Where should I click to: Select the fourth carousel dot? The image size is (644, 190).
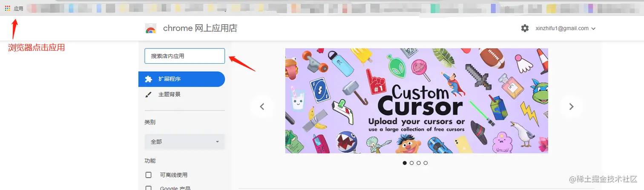(x=425, y=163)
